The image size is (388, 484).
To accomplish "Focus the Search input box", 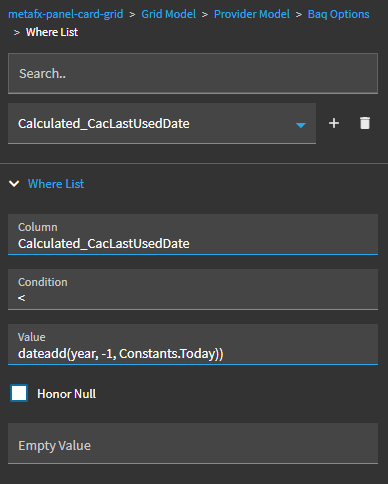I will [193, 73].
